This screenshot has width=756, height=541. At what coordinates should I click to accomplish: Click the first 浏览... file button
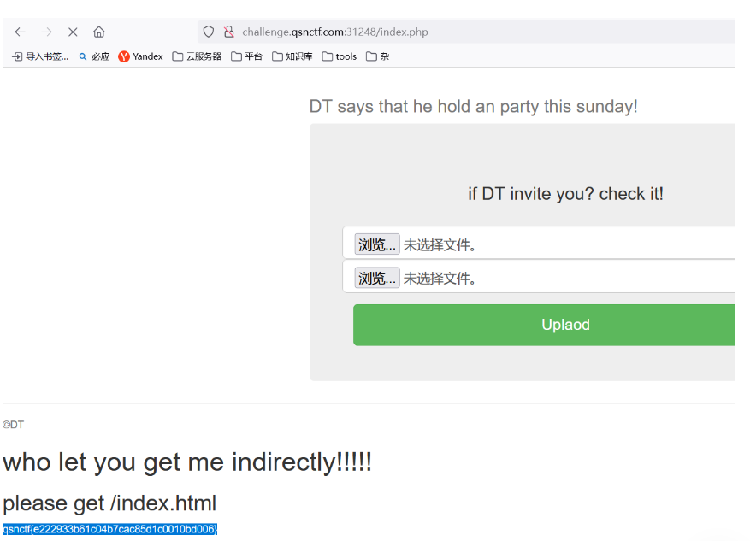pos(376,245)
